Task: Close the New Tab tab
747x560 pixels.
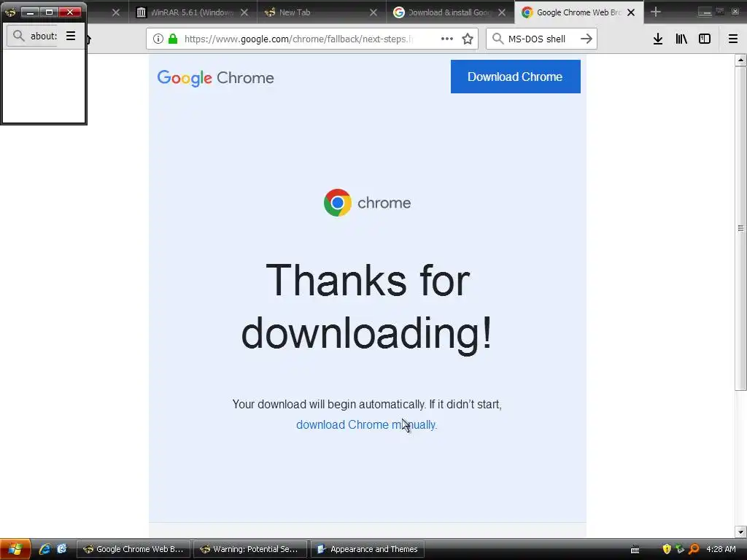Action: (x=373, y=12)
